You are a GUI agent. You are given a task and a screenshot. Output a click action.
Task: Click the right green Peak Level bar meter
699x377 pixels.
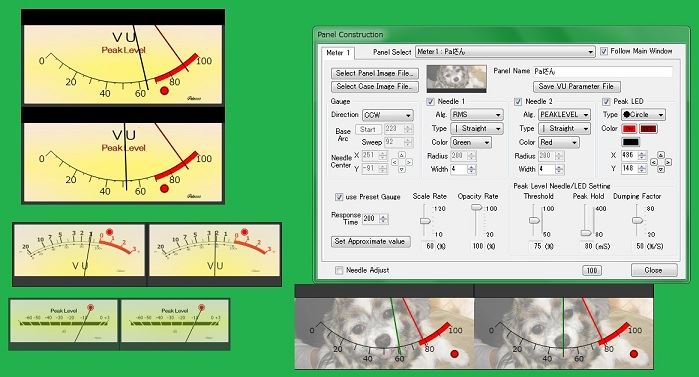click(175, 324)
